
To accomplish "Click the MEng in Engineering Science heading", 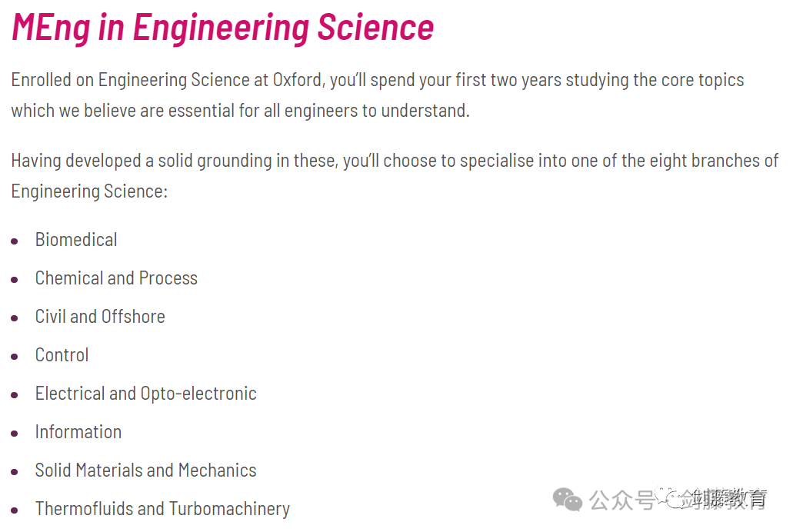I will [222, 28].
